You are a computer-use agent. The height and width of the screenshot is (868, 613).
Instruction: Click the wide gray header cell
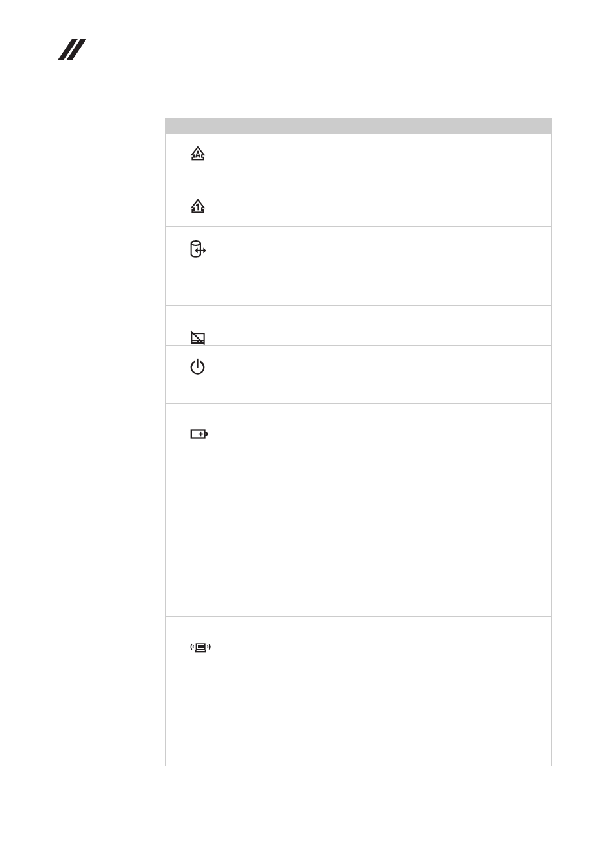(401, 126)
